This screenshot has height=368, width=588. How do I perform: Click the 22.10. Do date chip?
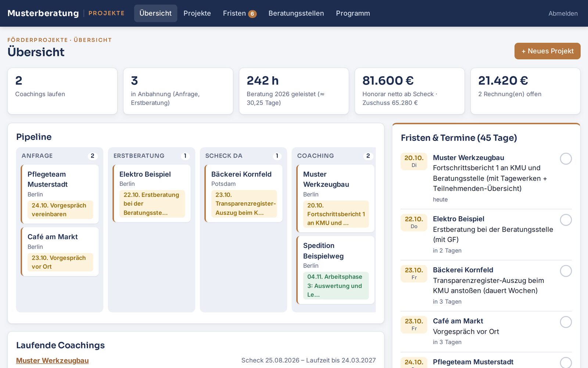pyautogui.click(x=414, y=222)
